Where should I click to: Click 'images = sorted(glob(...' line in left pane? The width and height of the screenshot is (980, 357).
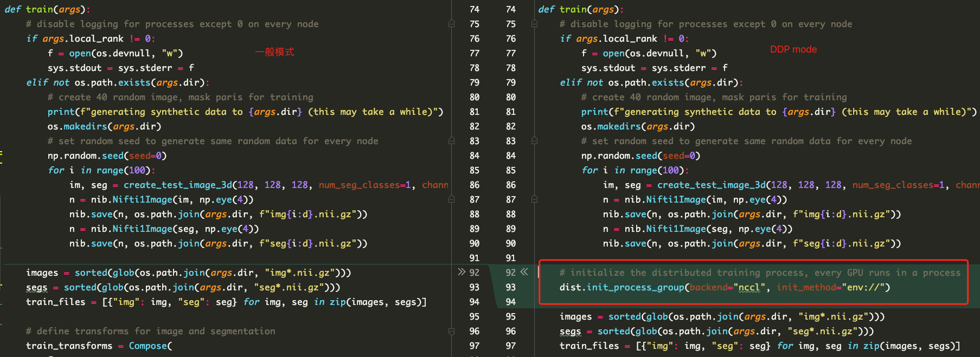[x=188, y=272]
